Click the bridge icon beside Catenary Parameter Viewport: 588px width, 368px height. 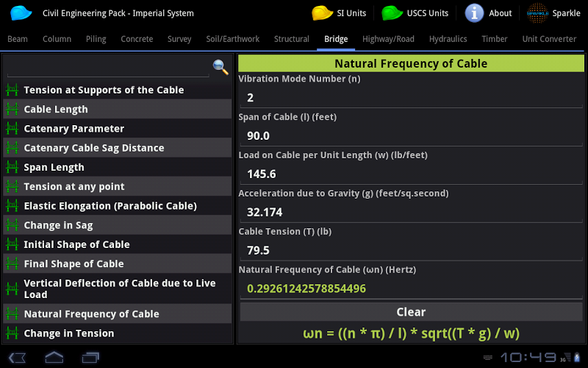(12, 128)
